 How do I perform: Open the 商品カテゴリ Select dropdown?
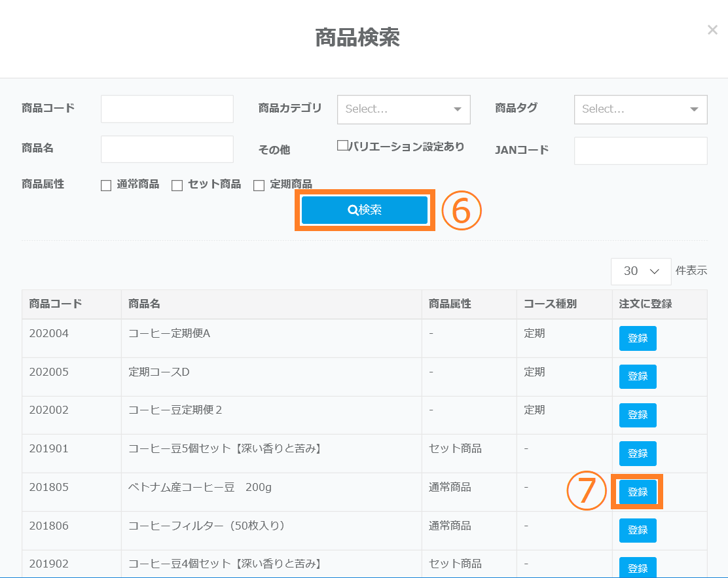(403, 109)
